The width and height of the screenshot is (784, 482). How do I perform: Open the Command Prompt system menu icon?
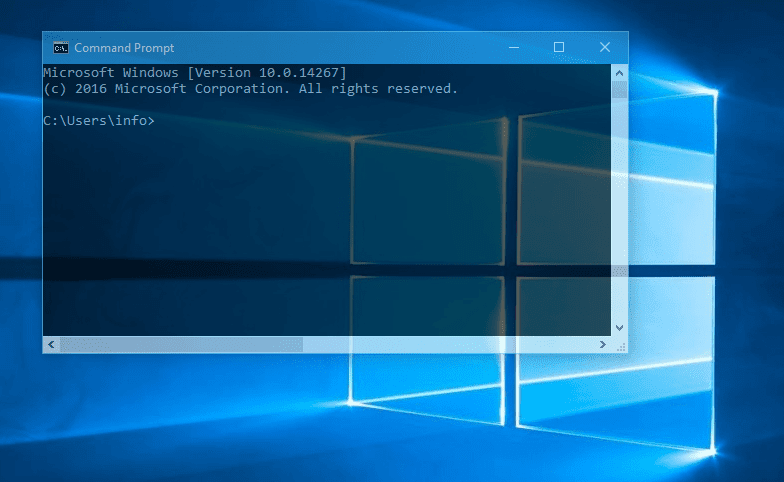pyautogui.click(x=60, y=48)
